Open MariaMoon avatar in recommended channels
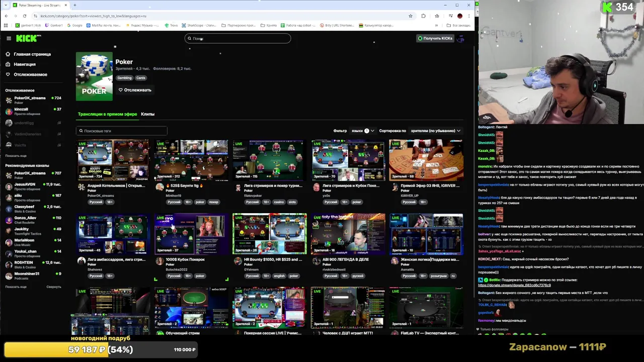Viewport: 644px width, 362px height. click(9, 242)
